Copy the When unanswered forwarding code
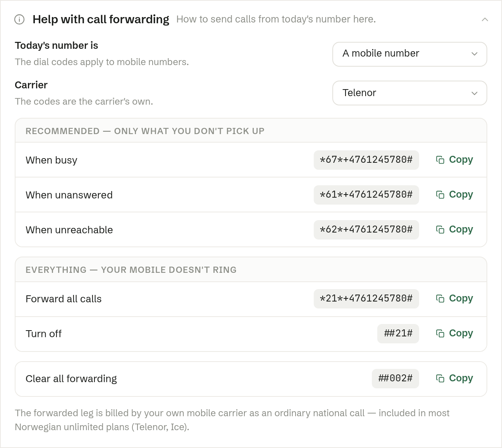 (x=454, y=195)
